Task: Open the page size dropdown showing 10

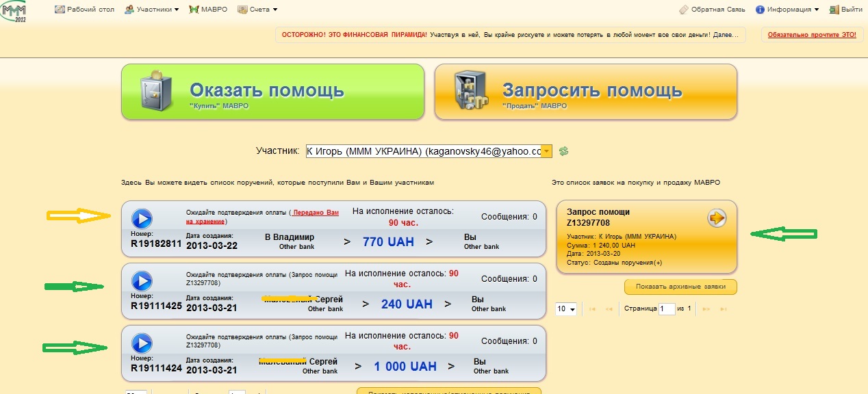Action: click(566, 308)
